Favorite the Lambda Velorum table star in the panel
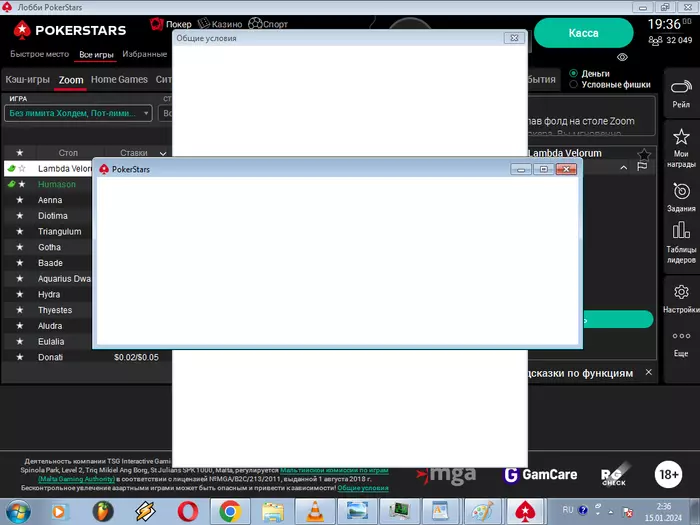 click(644, 154)
